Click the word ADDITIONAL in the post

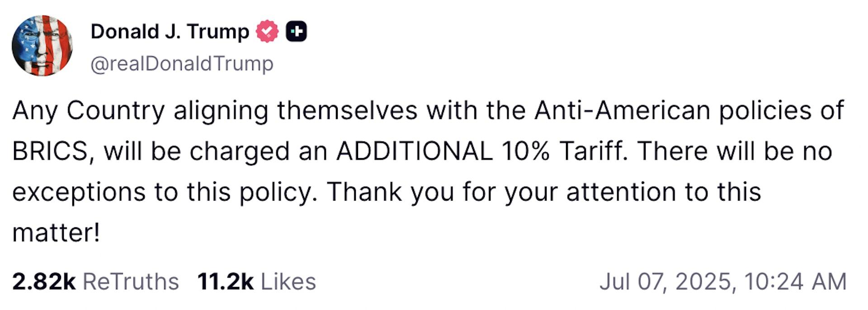414,151
